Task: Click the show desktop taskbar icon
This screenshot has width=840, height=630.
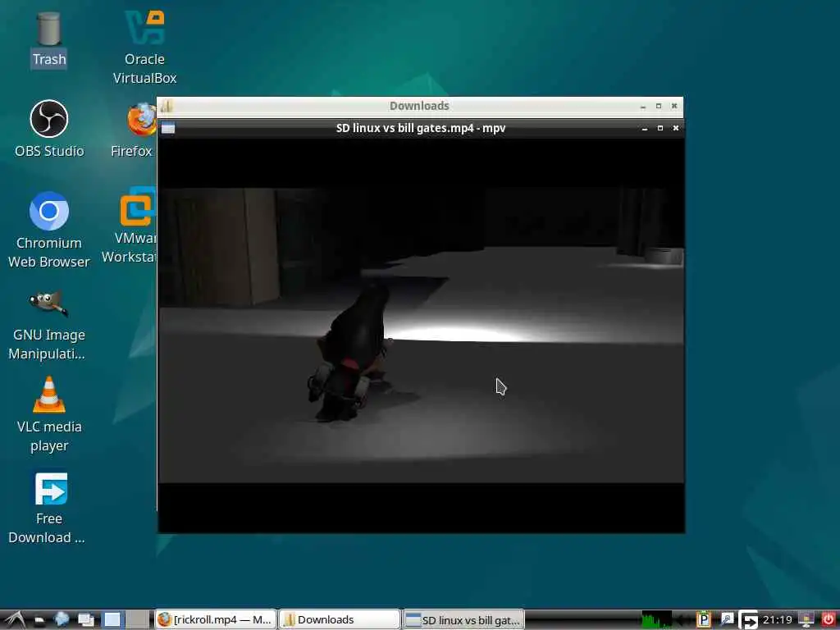Action: 85,620
